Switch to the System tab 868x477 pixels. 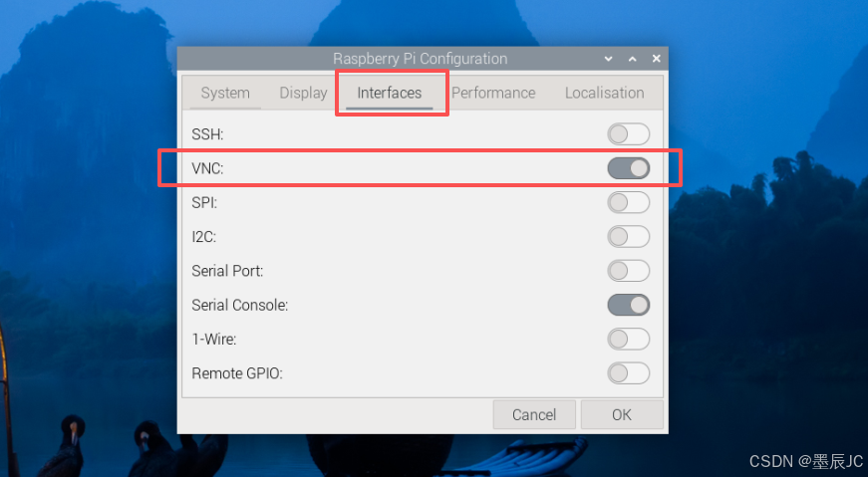click(225, 93)
